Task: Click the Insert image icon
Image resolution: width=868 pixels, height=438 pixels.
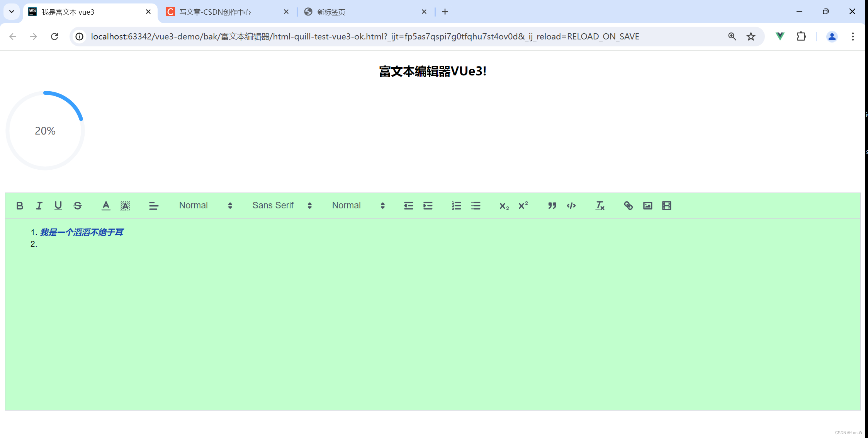Action: (647, 206)
